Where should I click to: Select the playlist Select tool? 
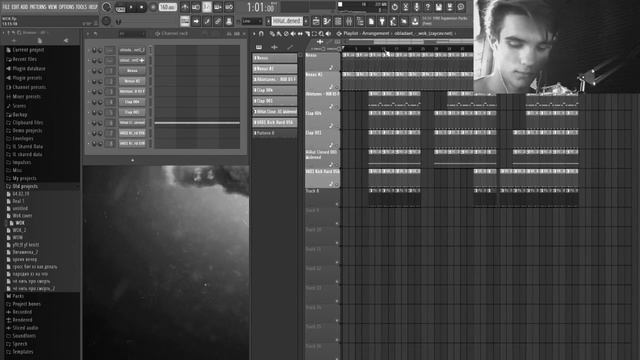click(314, 33)
